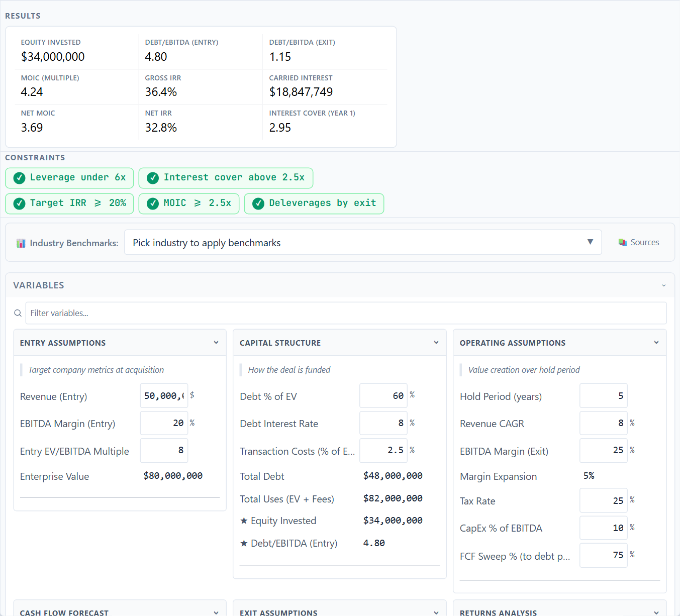Click the Tax Rate input field

(x=603, y=500)
